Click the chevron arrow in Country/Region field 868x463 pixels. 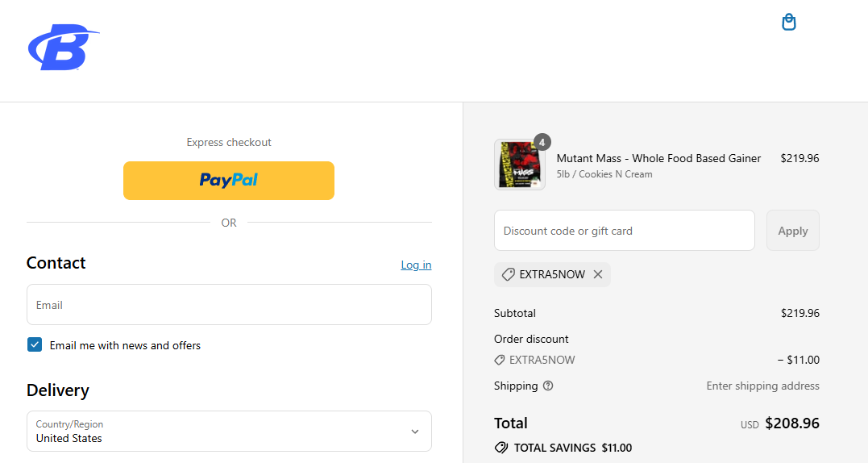(x=414, y=432)
